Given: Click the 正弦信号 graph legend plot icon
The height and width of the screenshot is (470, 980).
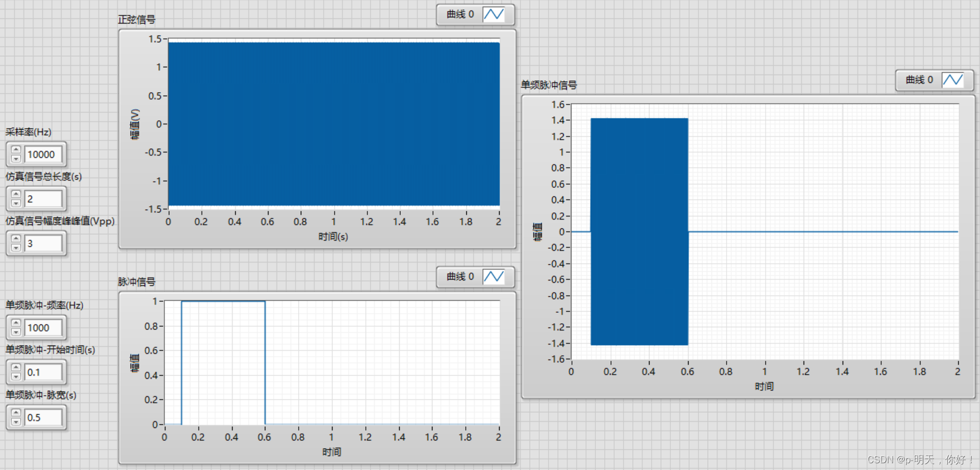Looking at the screenshot, I should [x=493, y=14].
